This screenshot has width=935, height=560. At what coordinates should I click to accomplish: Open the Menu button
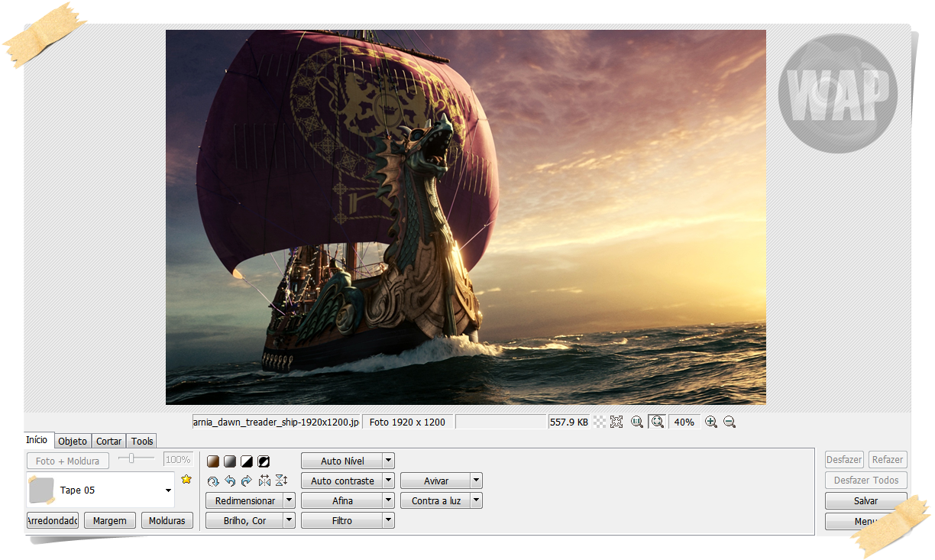[x=865, y=521]
